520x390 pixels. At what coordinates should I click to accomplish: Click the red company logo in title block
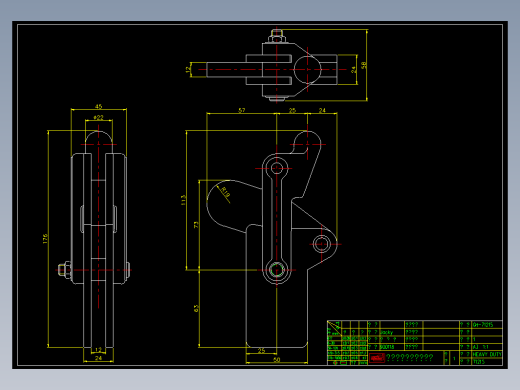point(377,358)
